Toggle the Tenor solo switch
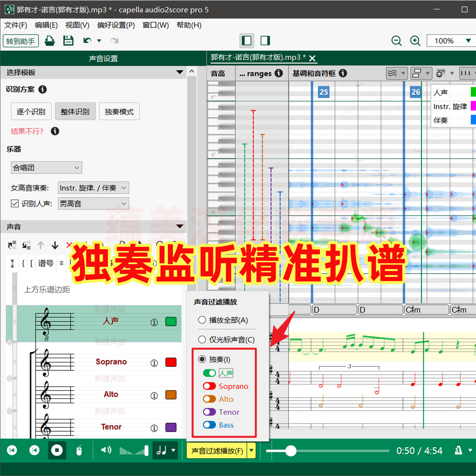The width and height of the screenshot is (476, 476). tap(210, 412)
